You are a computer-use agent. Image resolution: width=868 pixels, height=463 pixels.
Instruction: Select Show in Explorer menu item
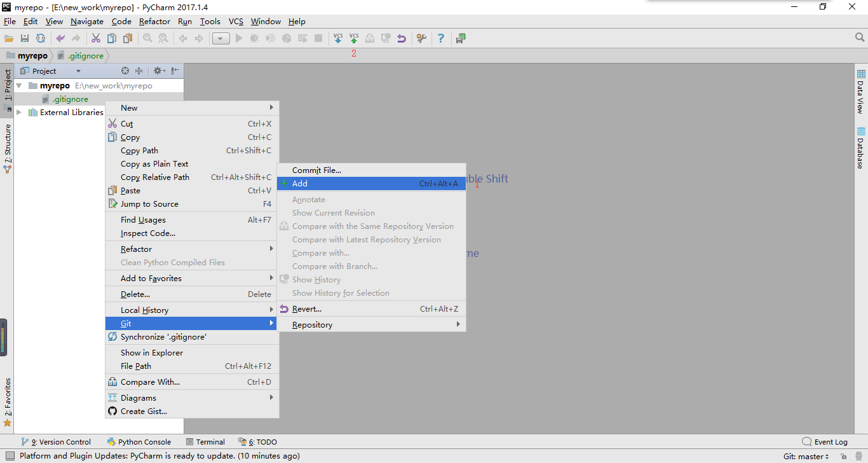192,353
